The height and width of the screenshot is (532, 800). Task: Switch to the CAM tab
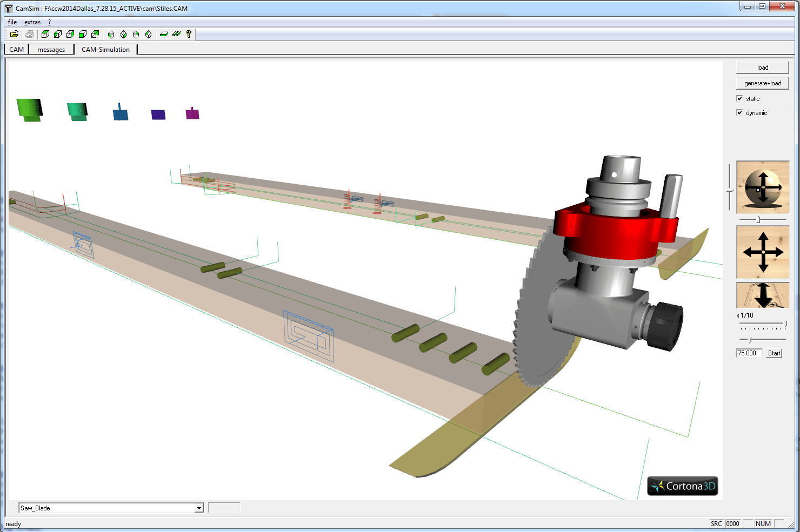tap(16, 49)
